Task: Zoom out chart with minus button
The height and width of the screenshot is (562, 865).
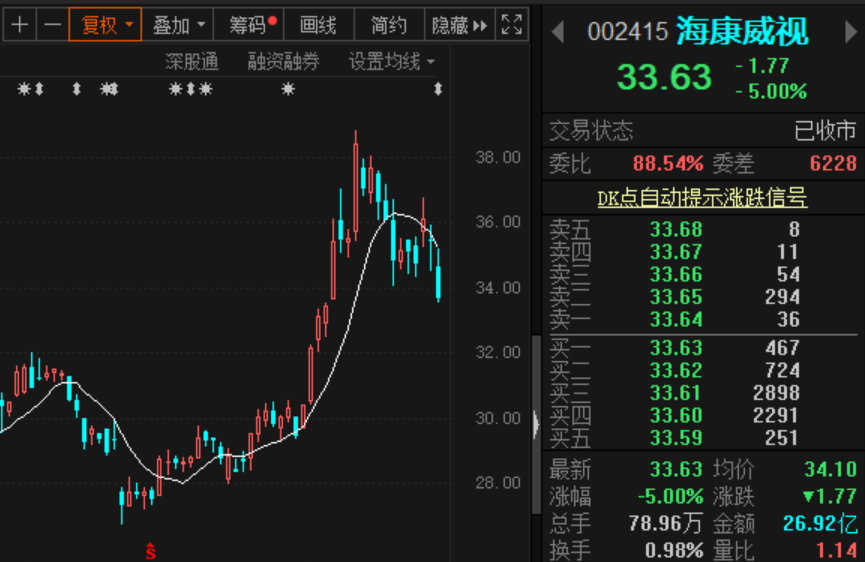Action: point(52,25)
